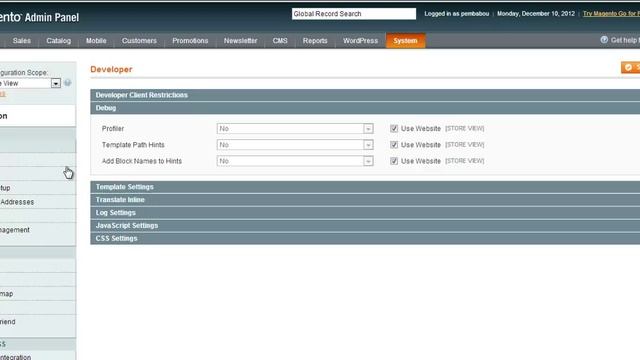Open the CMS menu
The image size is (640, 360).
click(280, 41)
